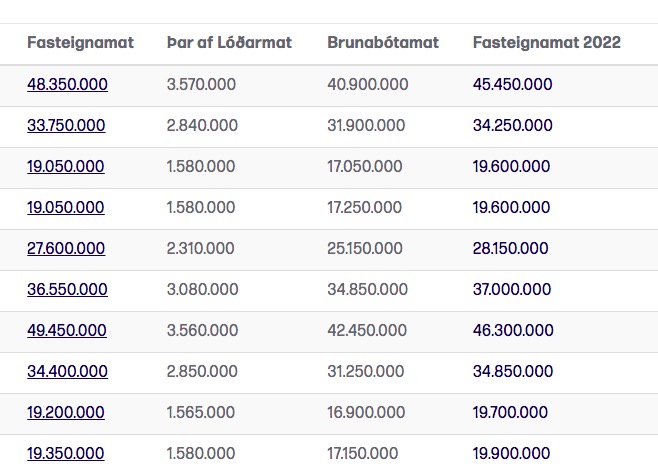Image resolution: width=658 pixels, height=475 pixels.
Task: Click the Þar af Lóðarmat column header
Action: point(229,42)
